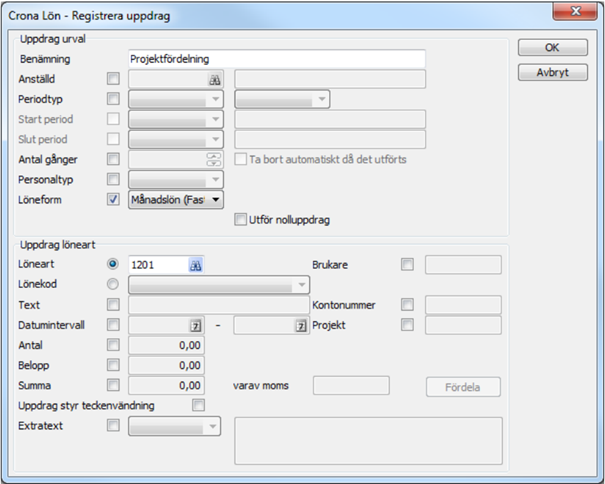The image size is (605, 484).
Task: Open employee search binoculars next to Anställd
Action: [x=215, y=80]
